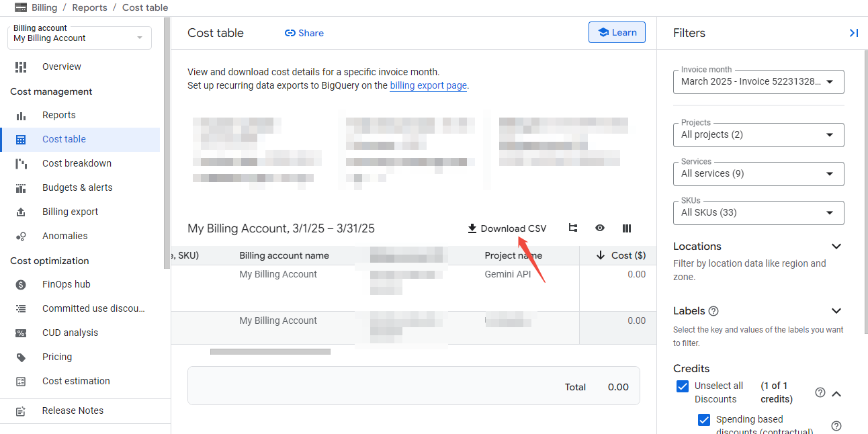Toggle the Unselect all Discounts checkbox

pyautogui.click(x=683, y=386)
